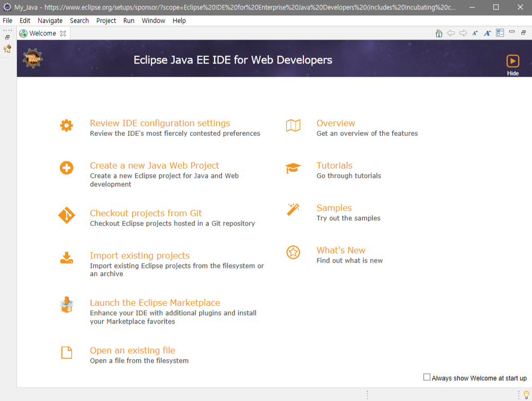
Task: Open the Search menu
Action: [x=79, y=20]
